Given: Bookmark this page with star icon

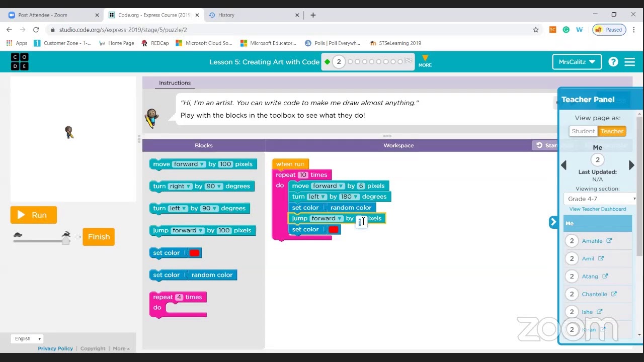Looking at the screenshot, I should (536, 30).
